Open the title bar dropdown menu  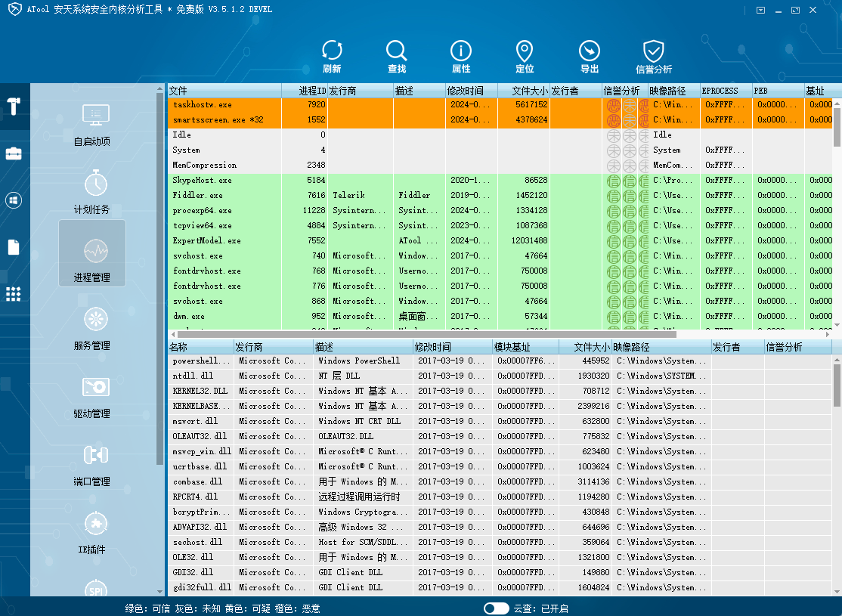coord(760,10)
